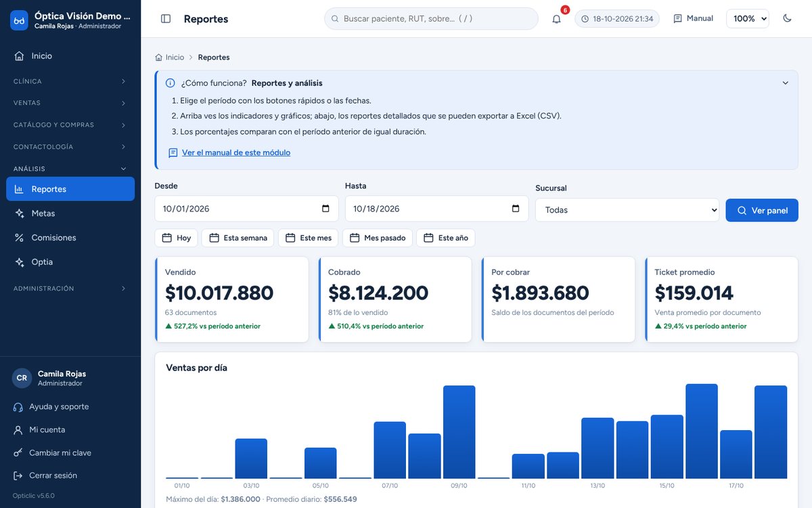
Task: Go to Metas in sidebar
Action: 70,213
